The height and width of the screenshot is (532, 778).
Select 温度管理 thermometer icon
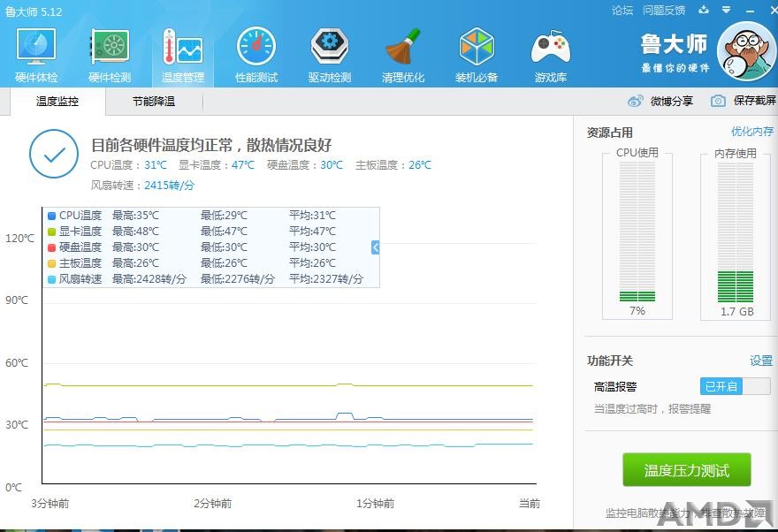[x=183, y=46]
